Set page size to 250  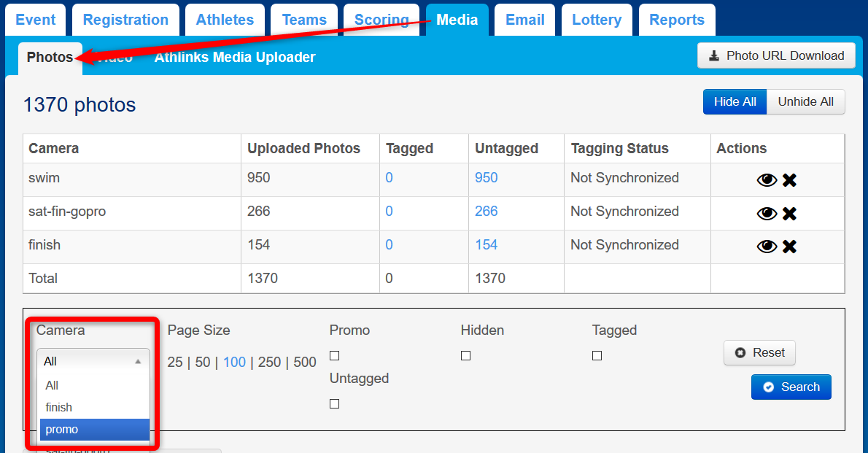coord(269,362)
